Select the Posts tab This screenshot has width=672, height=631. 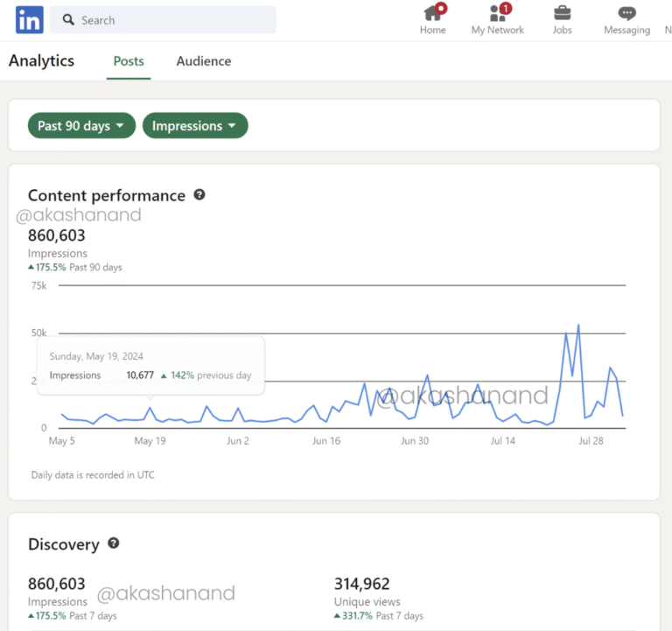pyautogui.click(x=129, y=61)
